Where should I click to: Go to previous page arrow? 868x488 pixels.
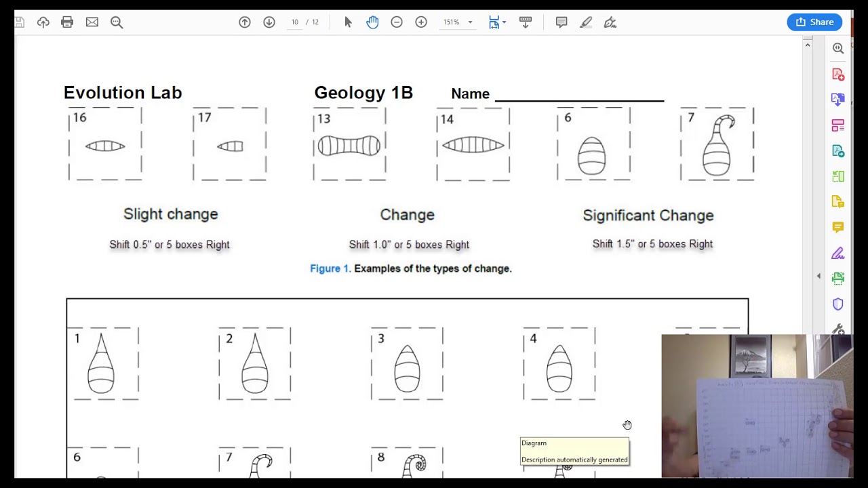point(245,22)
